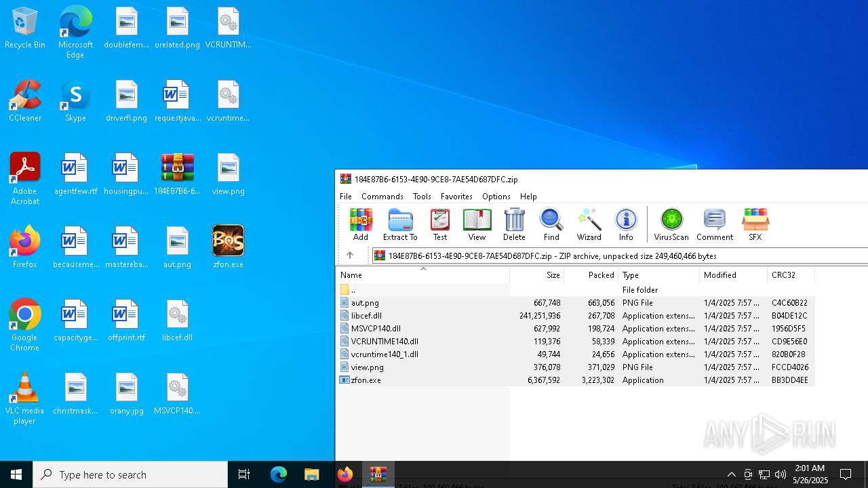Select vcruntime140_1.dll in the archive list
868x488 pixels.
pos(575,354)
